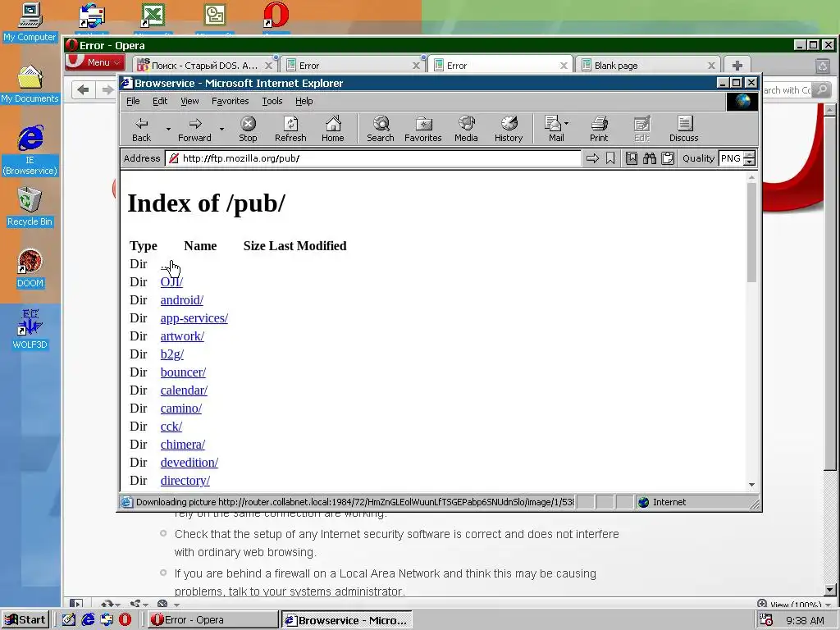Switch to Opera's Поиск - Старый DOS tab
Image resolution: width=840 pixels, height=630 pixels.
tap(204, 66)
